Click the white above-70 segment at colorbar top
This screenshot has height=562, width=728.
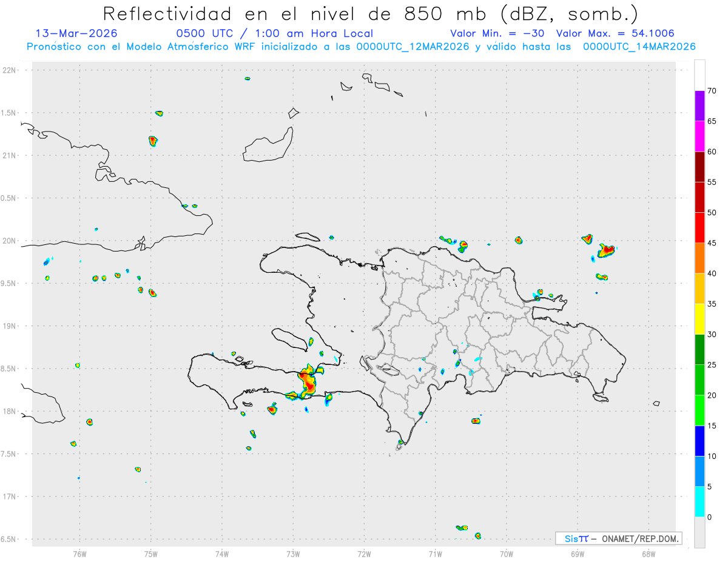[699, 75]
